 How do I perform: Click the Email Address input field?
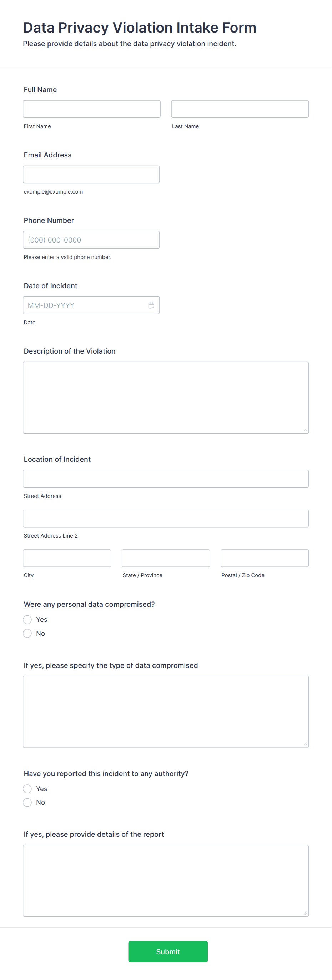pyautogui.click(x=91, y=174)
